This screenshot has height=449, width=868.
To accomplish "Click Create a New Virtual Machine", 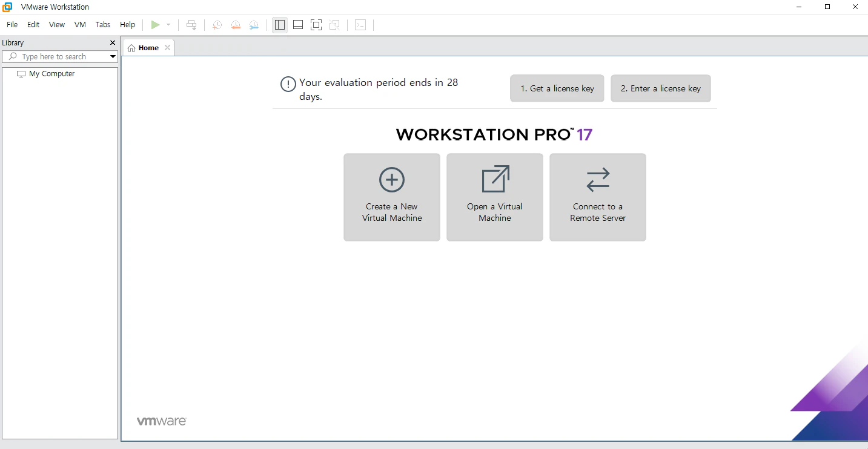I will (x=392, y=197).
